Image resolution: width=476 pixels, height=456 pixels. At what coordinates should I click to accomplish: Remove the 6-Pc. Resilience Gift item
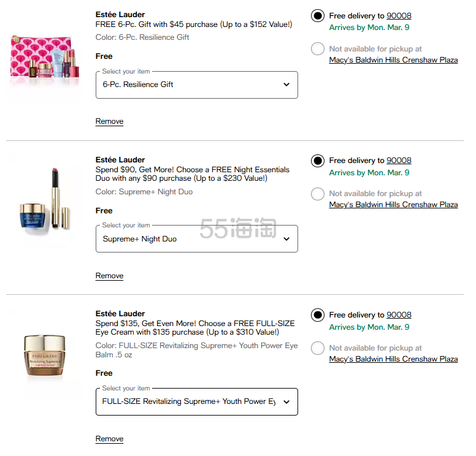pos(109,121)
